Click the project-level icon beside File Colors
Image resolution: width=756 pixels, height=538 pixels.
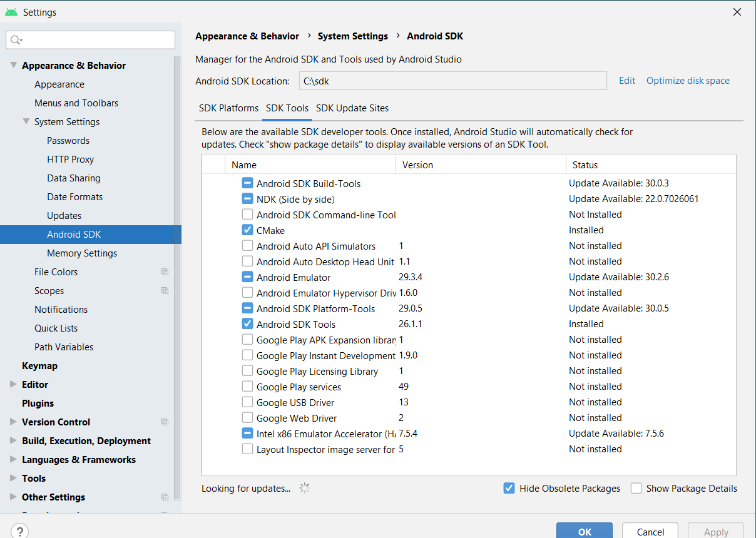point(165,272)
